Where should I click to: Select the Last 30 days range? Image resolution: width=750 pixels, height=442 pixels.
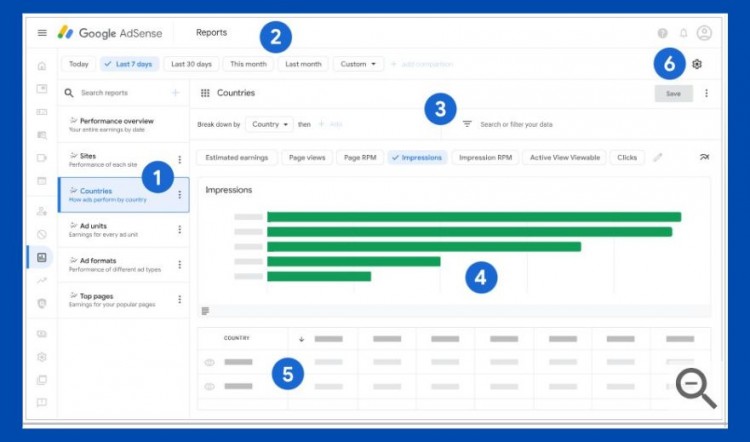[191, 64]
